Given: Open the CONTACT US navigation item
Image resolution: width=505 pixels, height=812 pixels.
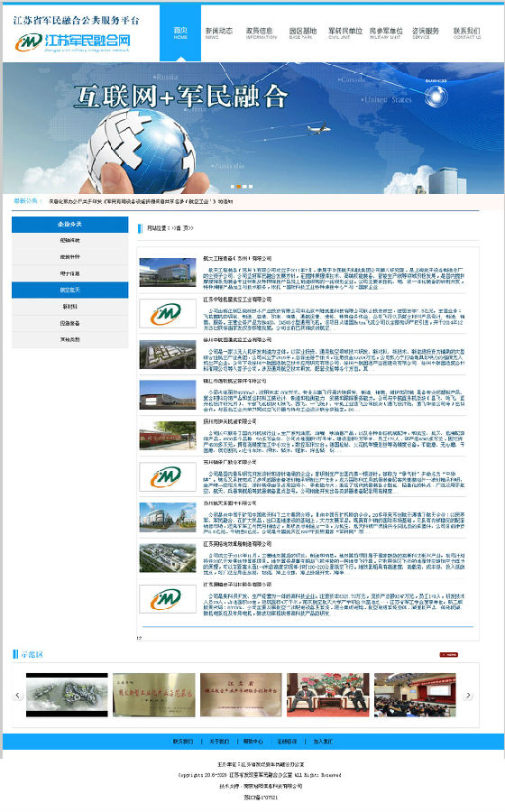Looking at the screenshot, I should [467, 33].
